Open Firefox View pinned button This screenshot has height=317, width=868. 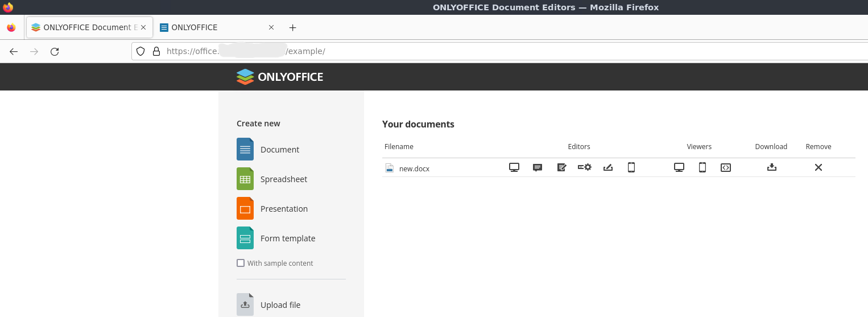(11, 27)
